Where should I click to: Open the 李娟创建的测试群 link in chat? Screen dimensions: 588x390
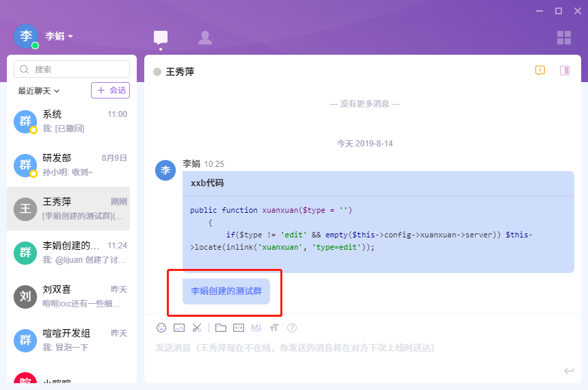(226, 291)
